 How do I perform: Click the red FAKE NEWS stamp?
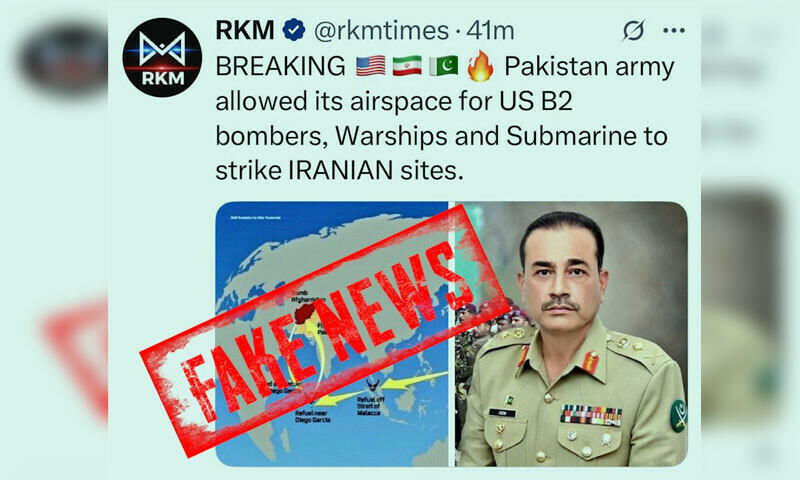click(325, 330)
